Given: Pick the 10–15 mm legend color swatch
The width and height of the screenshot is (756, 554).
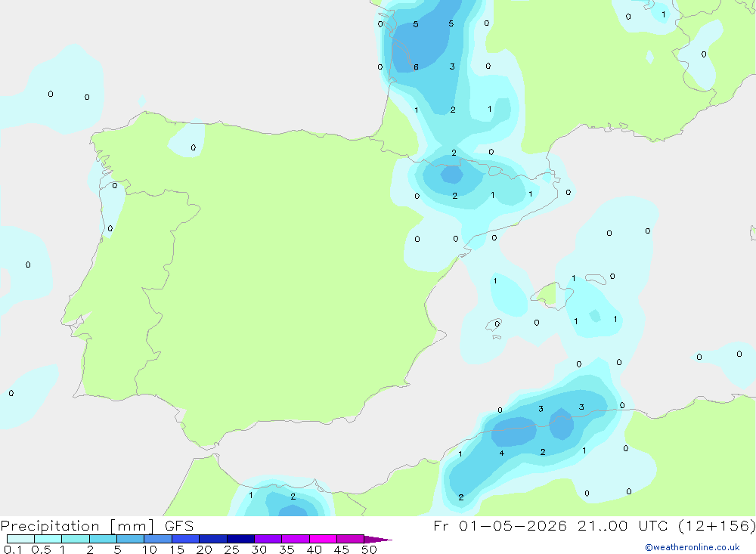Looking at the screenshot, I should point(158,539).
